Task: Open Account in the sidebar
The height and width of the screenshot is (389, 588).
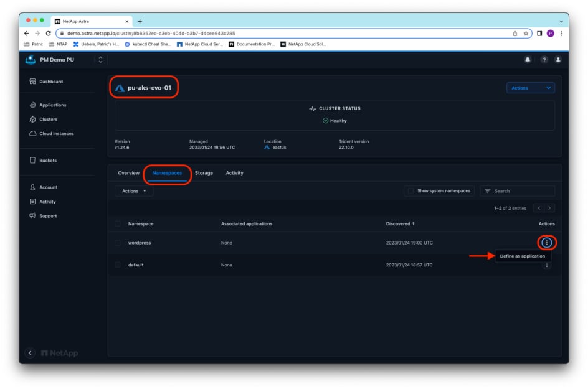Action: [43, 187]
